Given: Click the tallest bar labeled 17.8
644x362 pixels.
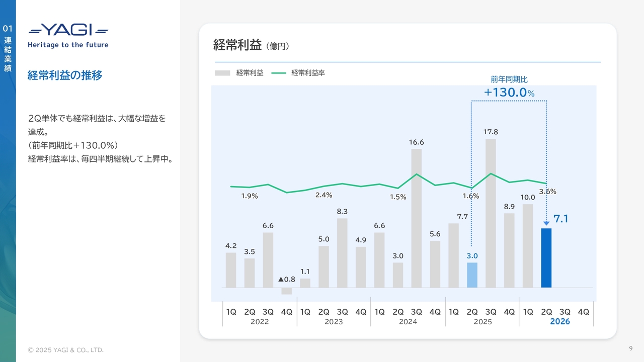Looking at the screenshot, I should (x=491, y=213).
